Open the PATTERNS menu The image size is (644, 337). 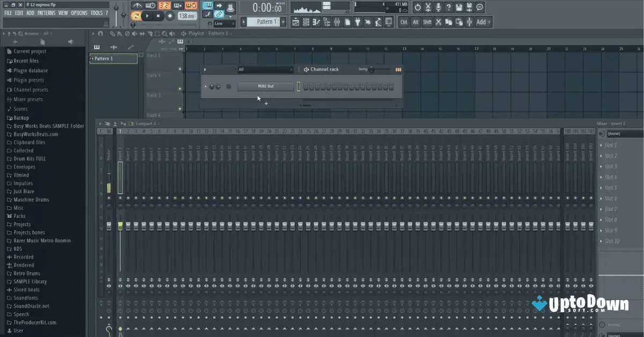point(47,12)
